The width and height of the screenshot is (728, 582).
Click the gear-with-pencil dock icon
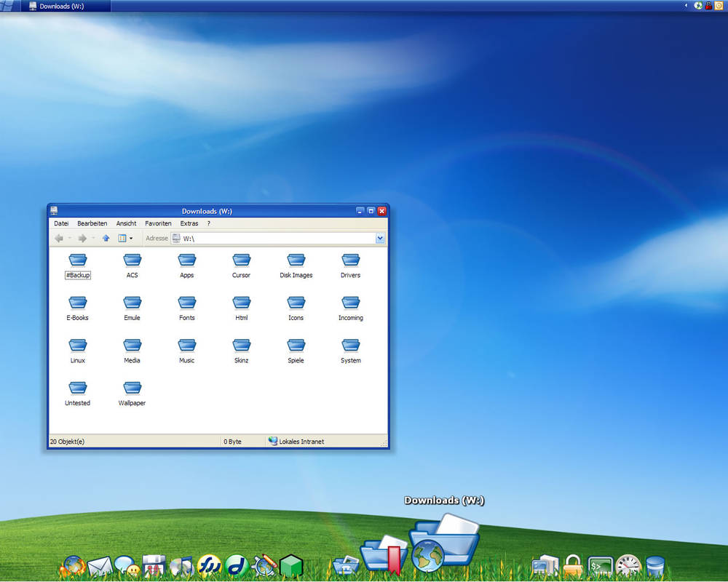pos(264,566)
